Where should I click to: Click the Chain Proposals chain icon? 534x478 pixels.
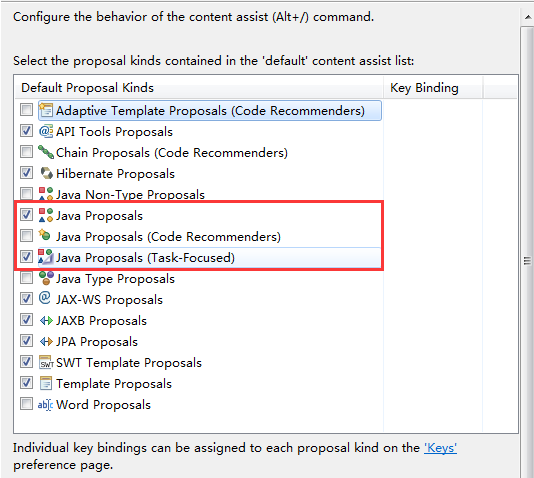(46, 152)
